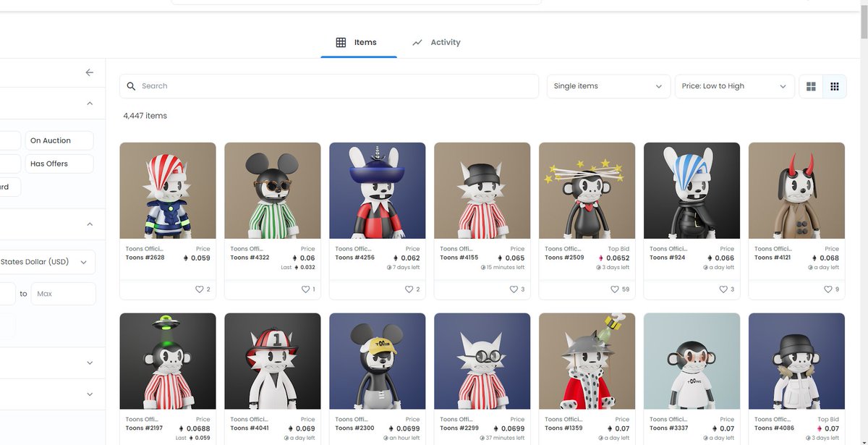868x445 pixels.
Task: Click the Toons #4256 title link
Action: [x=354, y=258]
